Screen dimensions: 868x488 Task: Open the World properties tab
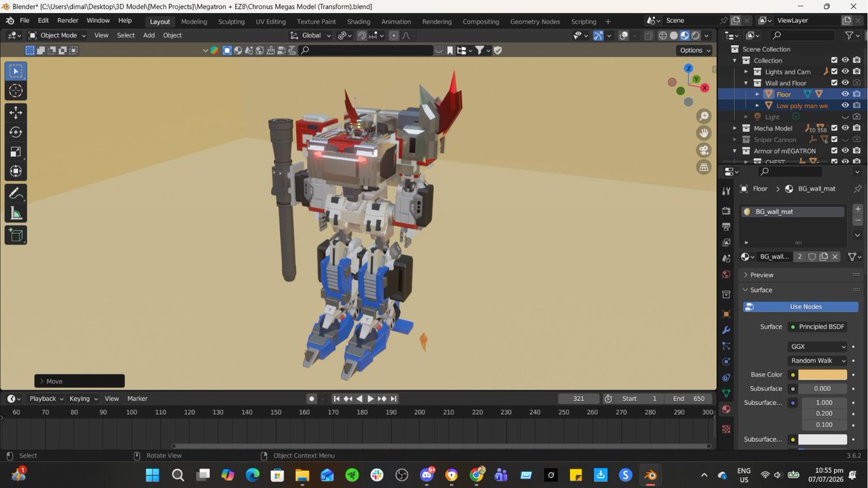(726, 274)
